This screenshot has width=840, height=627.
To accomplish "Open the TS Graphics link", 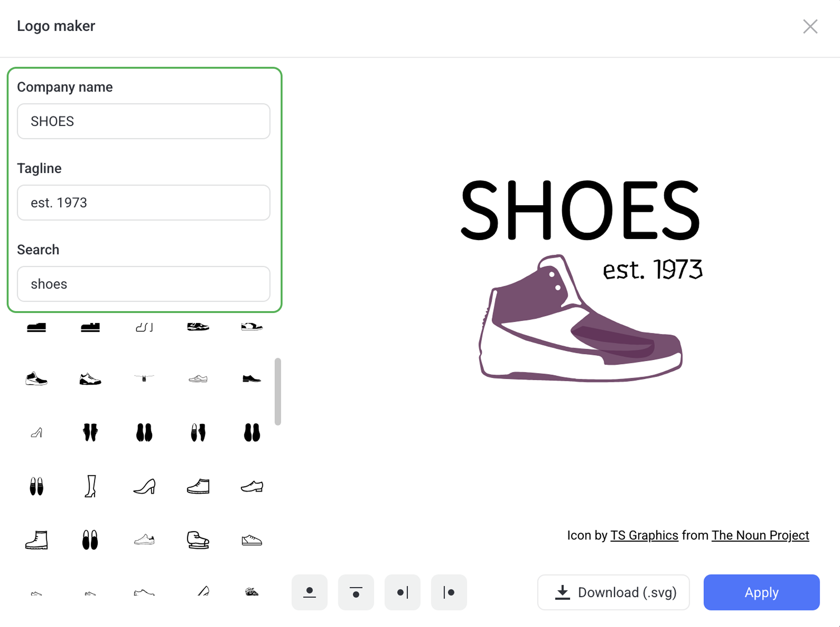I will 644,535.
